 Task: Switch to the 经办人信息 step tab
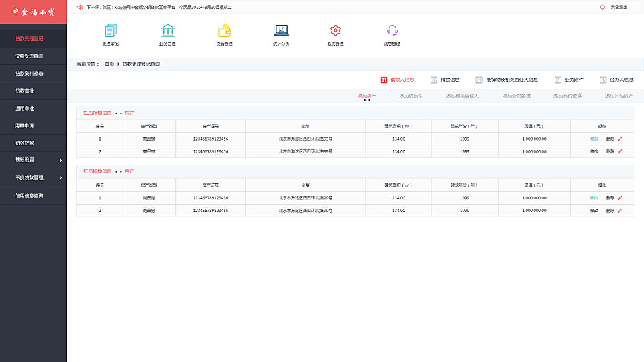tap(622, 80)
